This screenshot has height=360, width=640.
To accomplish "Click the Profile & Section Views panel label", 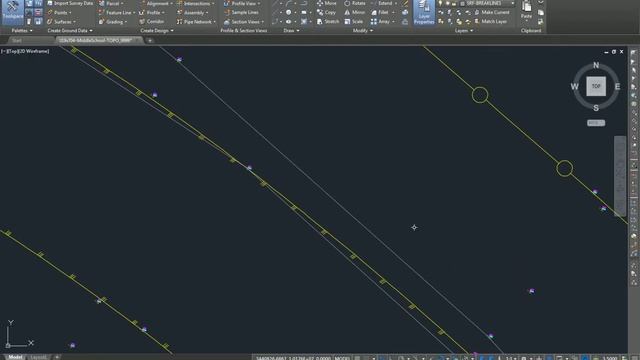I will click(244, 31).
